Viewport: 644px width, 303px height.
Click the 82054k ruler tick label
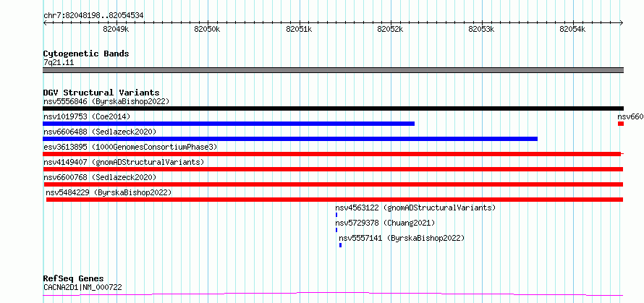(x=572, y=29)
